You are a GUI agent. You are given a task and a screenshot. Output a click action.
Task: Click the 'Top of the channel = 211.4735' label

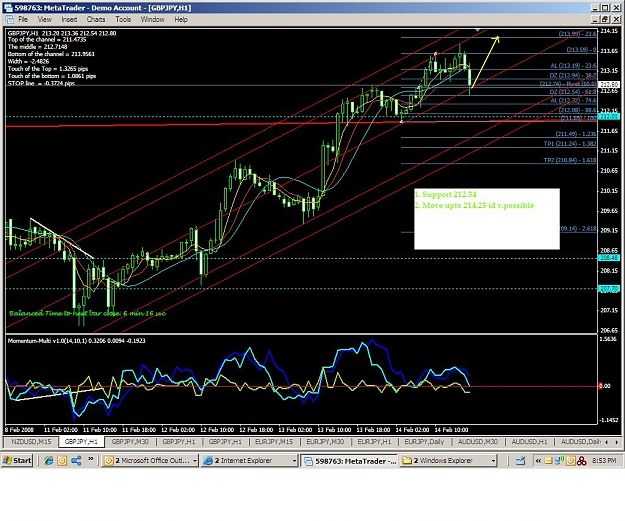(x=47, y=39)
